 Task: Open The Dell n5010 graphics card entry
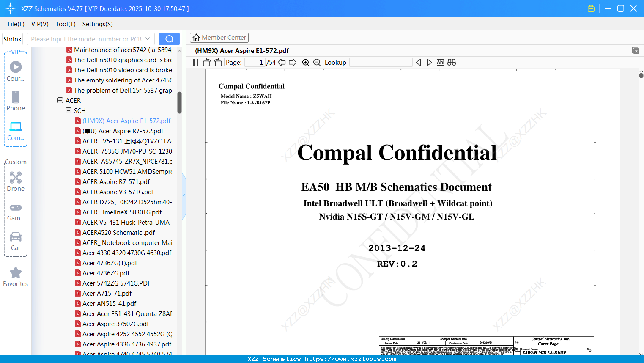[x=123, y=60]
